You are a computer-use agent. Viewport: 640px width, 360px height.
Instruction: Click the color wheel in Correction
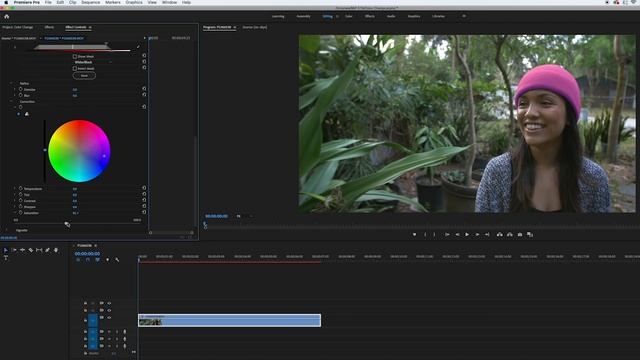[79, 151]
